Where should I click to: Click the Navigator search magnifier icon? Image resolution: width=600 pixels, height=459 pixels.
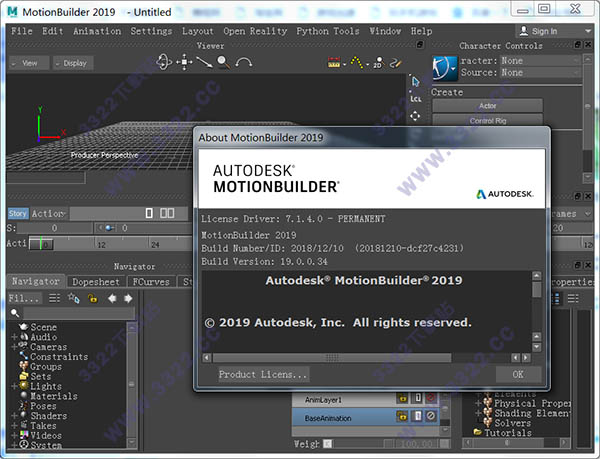(x=15, y=313)
